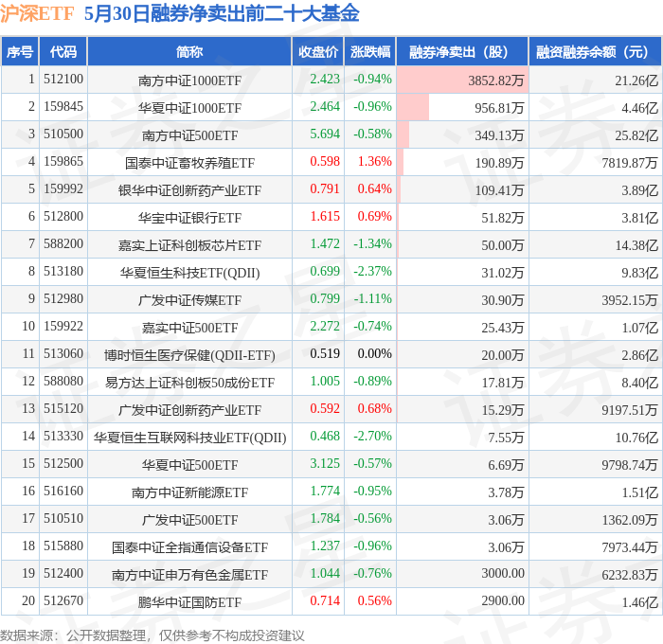
Task: Click the value 3852.82万
Action: (495, 80)
